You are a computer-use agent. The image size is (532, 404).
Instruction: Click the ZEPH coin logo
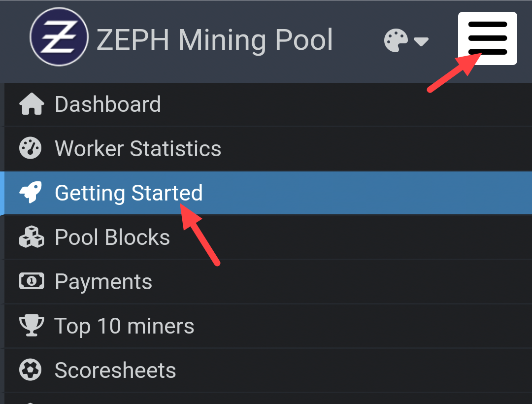click(59, 37)
